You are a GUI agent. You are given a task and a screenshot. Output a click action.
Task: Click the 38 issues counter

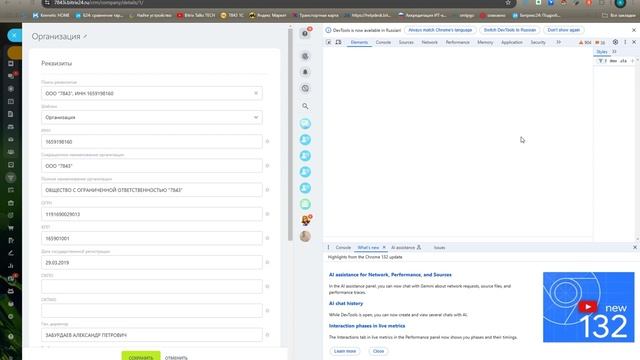[x=600, y=42]
